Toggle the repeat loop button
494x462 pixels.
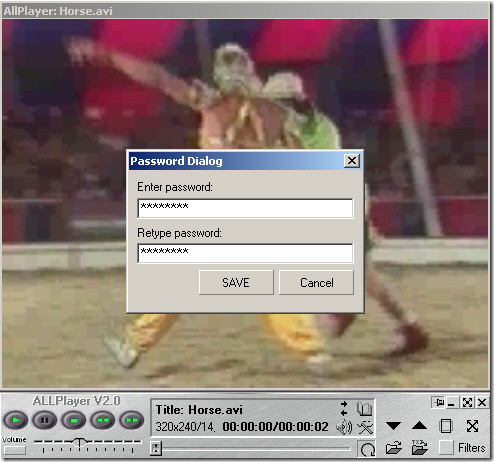tap(367, 449)
